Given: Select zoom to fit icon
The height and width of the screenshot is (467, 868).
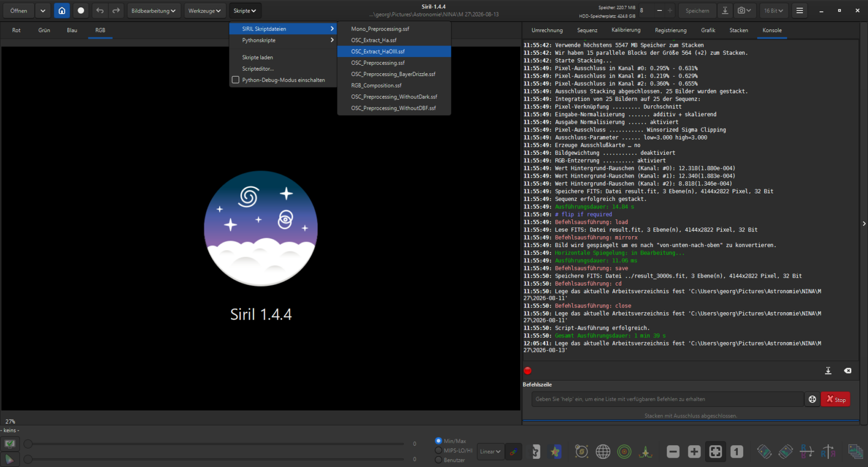Looking at the screenshot, I should click(x=716, y=451).
